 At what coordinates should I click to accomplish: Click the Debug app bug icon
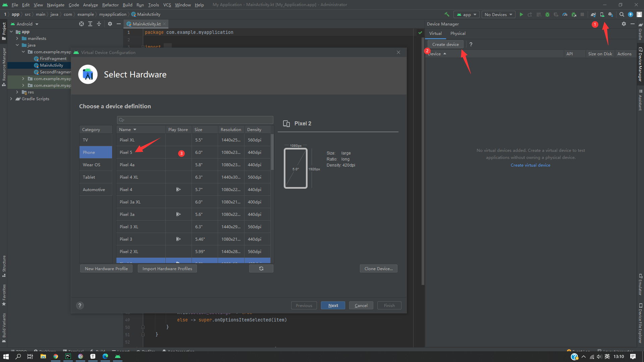547,14
